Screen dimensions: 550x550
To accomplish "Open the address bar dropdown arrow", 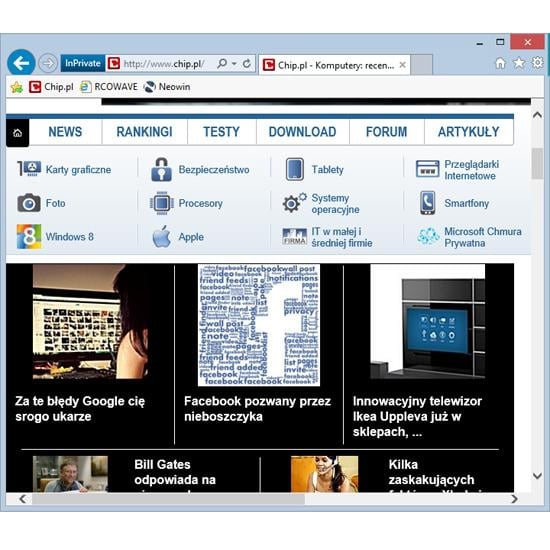I will (x=234, y=63).
